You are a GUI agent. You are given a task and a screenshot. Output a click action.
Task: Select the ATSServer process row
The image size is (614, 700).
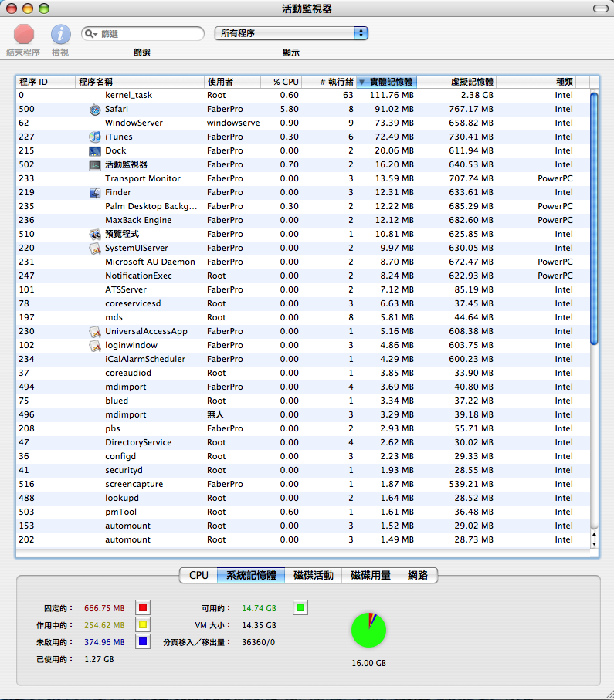tap(303, 289)
